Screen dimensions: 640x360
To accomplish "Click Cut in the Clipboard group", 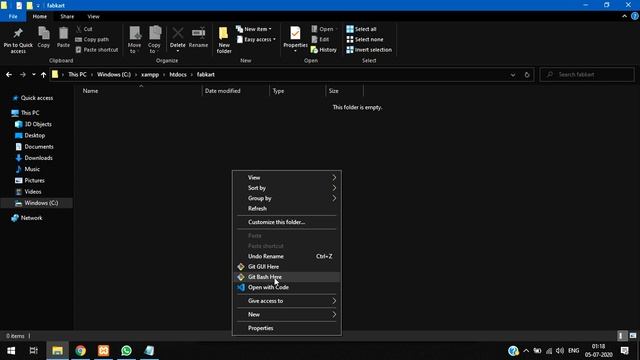I will 84,29.
